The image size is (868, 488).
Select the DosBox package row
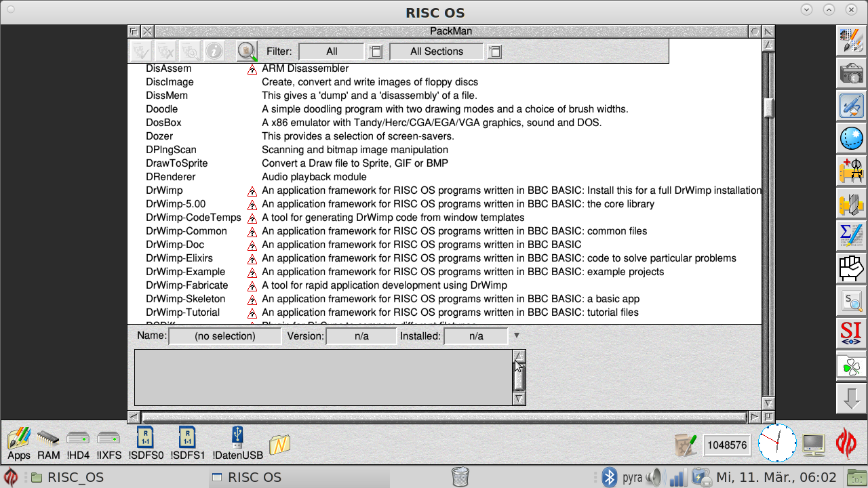[163, 123]
